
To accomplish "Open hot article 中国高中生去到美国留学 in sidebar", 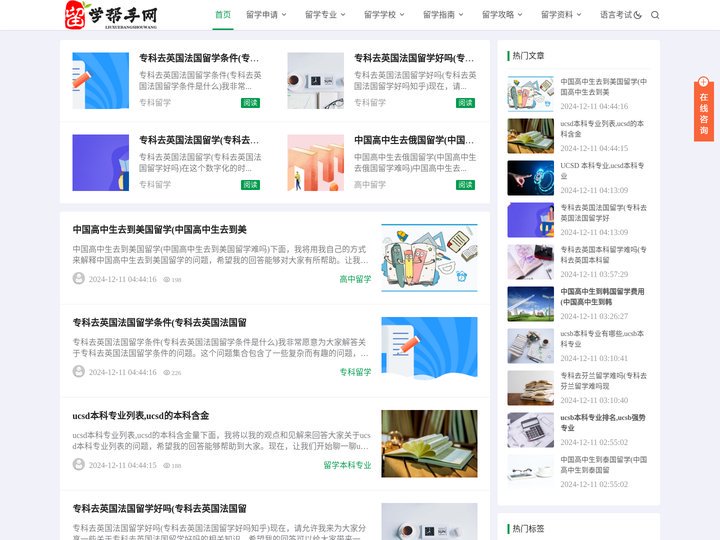I will click(603, 87).
